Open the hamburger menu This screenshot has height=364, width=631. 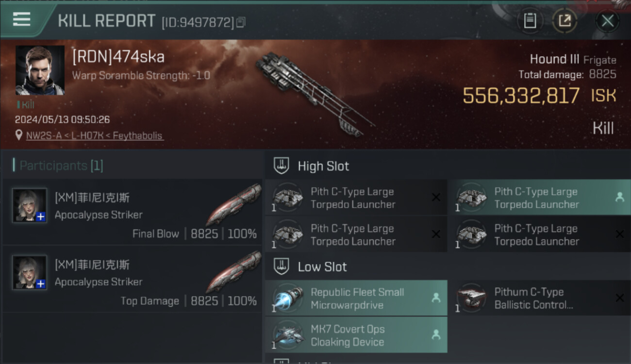(x=21, y=19)
